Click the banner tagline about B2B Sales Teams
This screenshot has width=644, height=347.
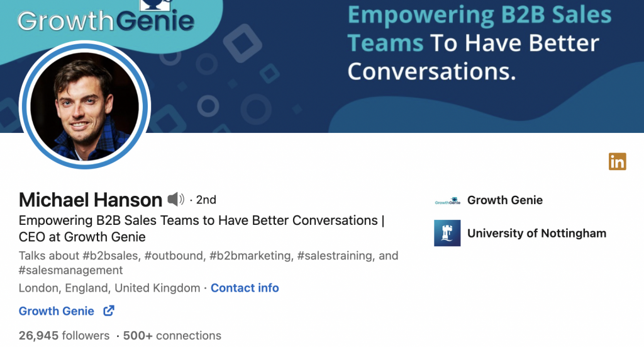coord(478,43)
